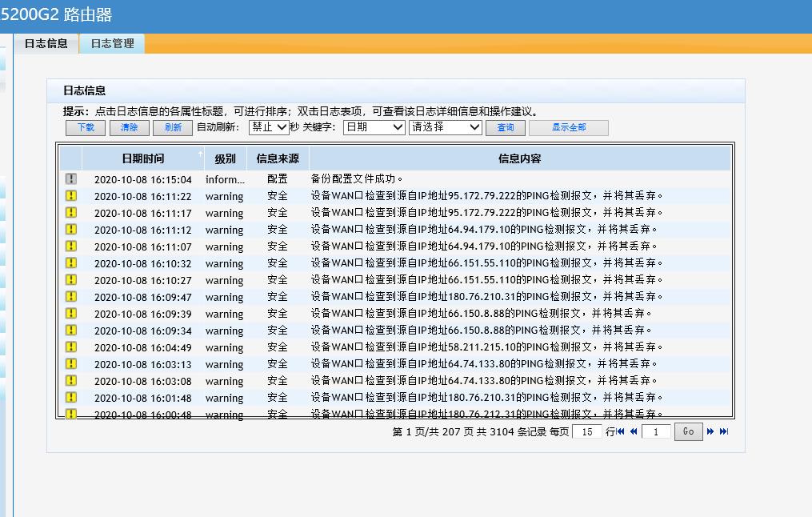
Task: Click warning icon of 16:11:22 log row
Action: click(x=71, y=195)
